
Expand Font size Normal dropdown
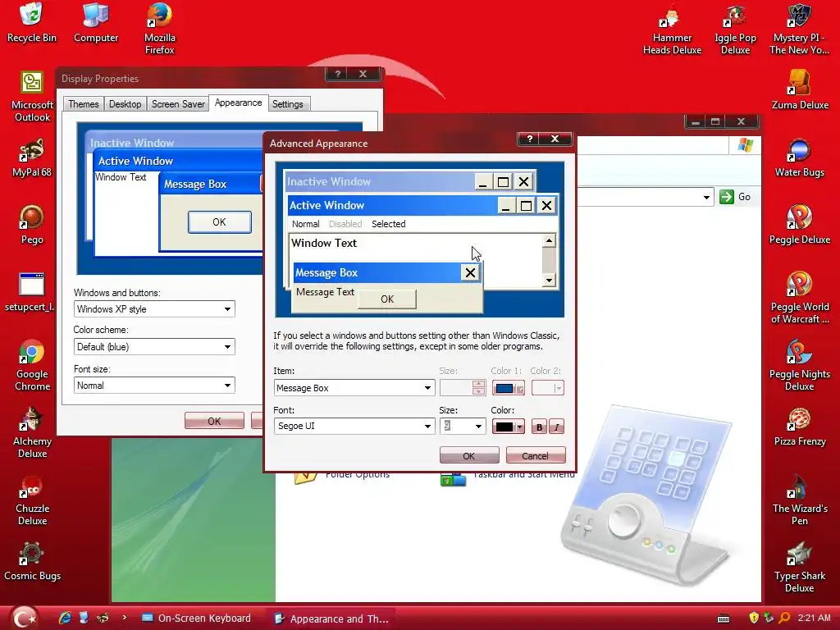pyautogui.click(x=154, y=386)
